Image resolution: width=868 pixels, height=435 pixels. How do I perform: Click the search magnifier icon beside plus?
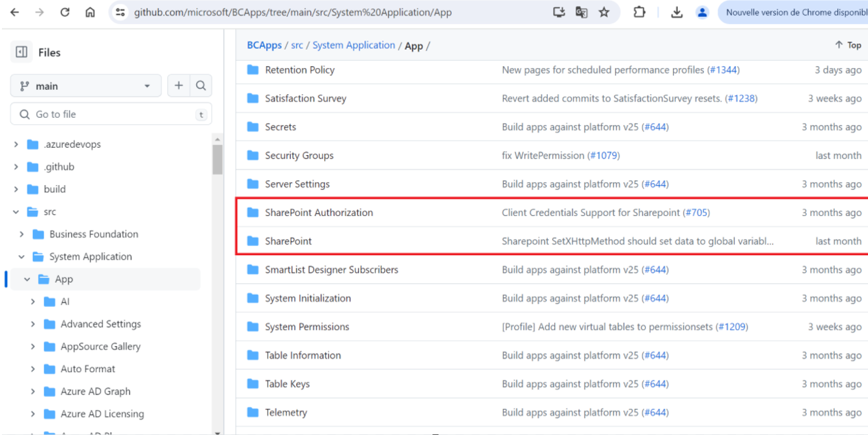[201, 86]
